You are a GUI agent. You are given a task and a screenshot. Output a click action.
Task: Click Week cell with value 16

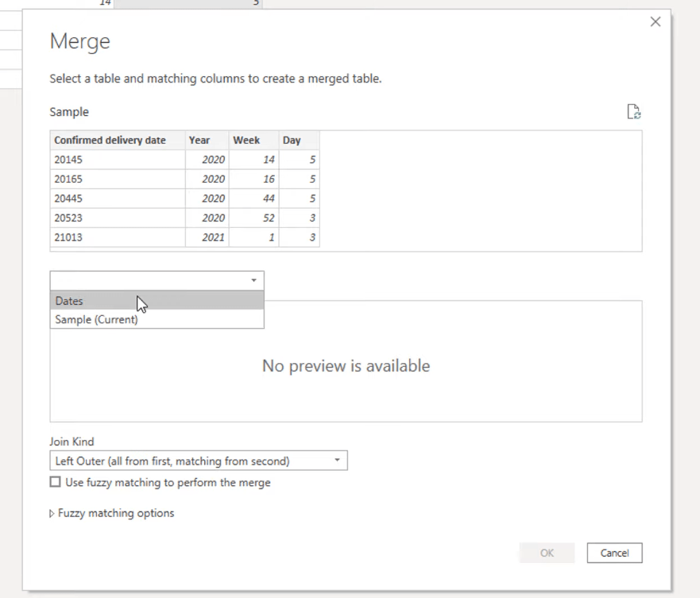254,179
